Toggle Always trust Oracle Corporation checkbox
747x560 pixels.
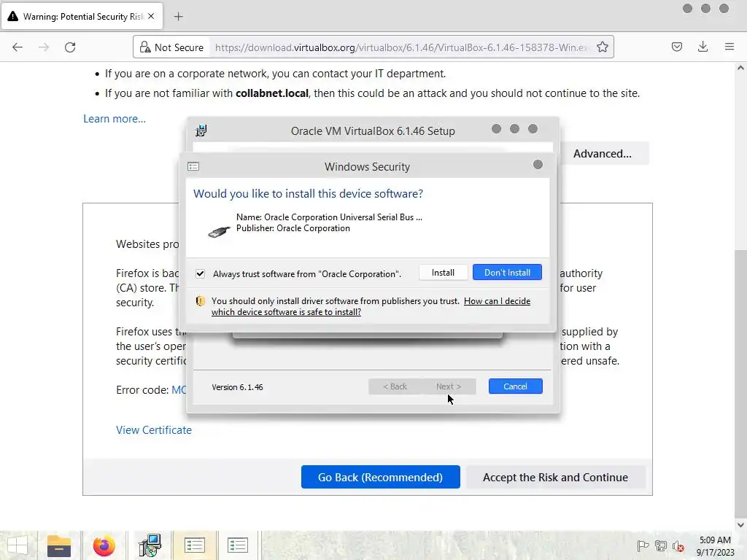(200, 274)
